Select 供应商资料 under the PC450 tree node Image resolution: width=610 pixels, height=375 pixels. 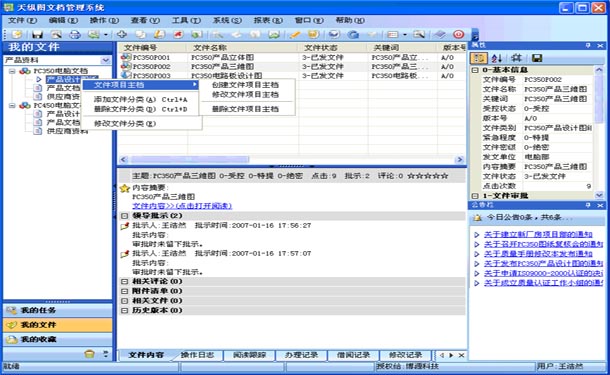(67, 131)
